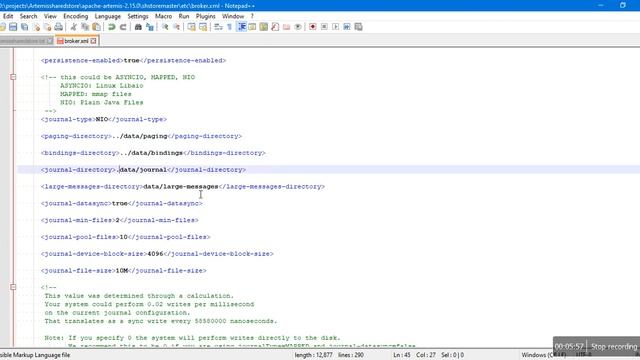640x360 pixels.
Task: Open the ? help menu
Action: [x=252, y=16]
